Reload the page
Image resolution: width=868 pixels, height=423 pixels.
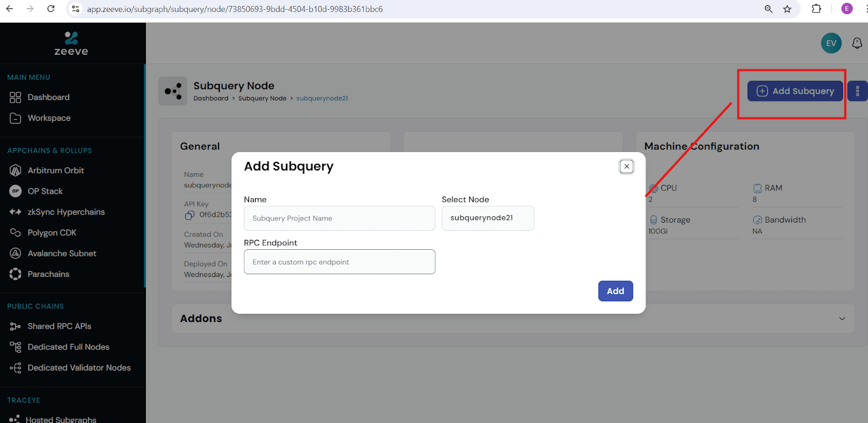pos(51,9)
